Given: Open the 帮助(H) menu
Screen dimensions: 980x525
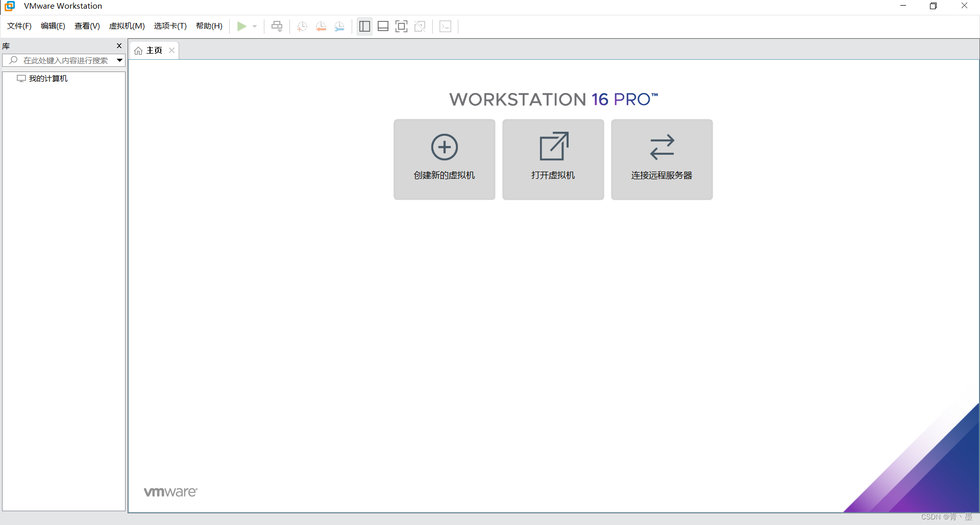Looking at the screenshot, I should click(209, 26).
